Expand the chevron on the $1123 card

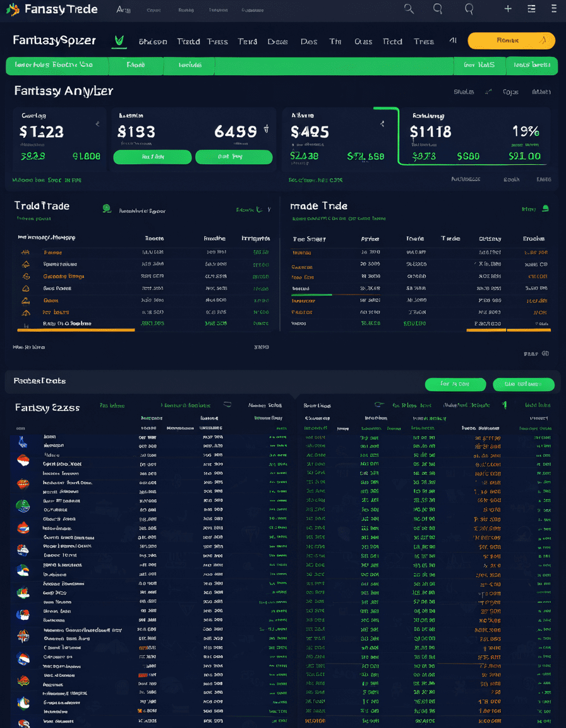(x=97, y=124)
